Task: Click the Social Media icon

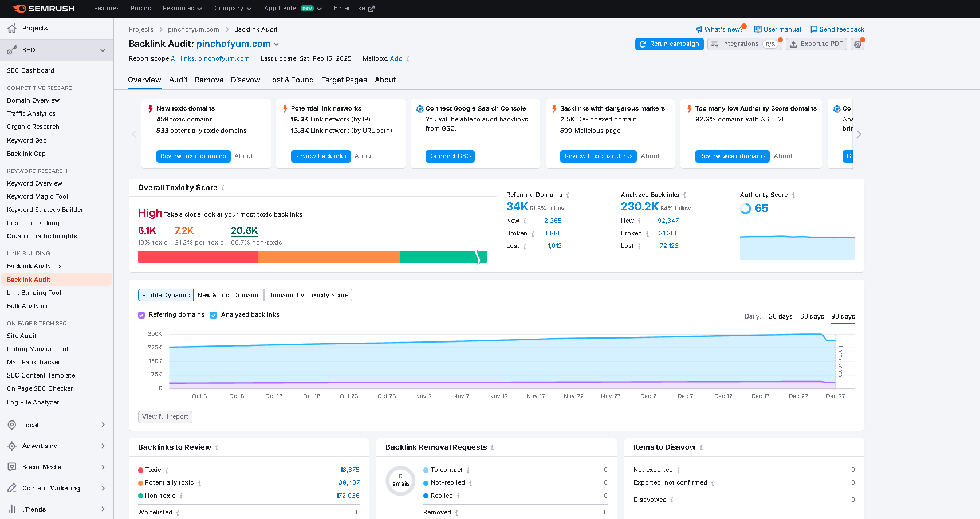Action: (x=12, y=467)
